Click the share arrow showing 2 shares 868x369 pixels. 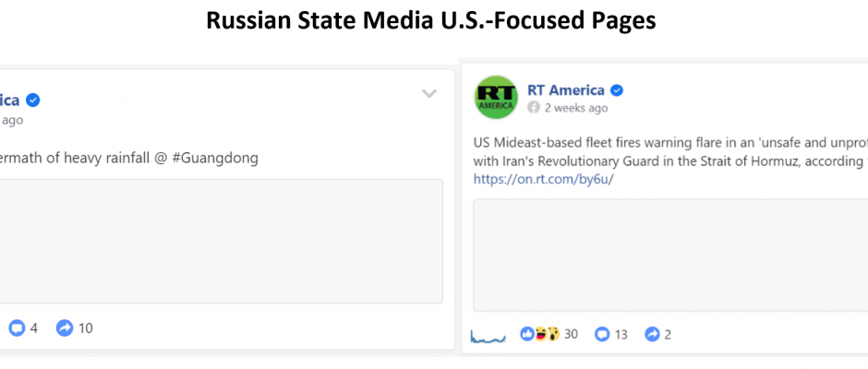point(658,334)
